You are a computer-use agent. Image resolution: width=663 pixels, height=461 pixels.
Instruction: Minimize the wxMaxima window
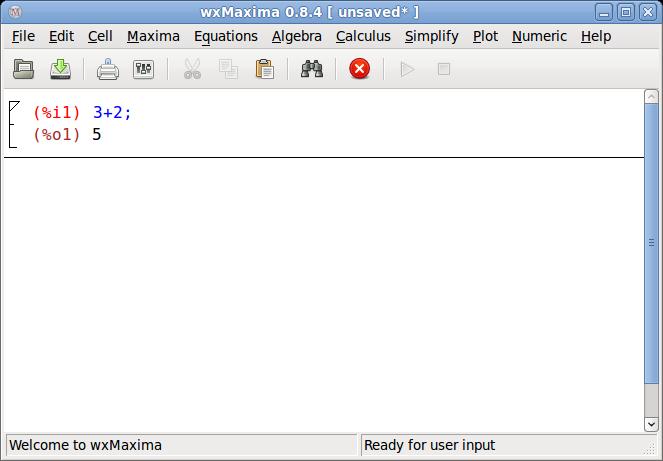coord(604,12)
